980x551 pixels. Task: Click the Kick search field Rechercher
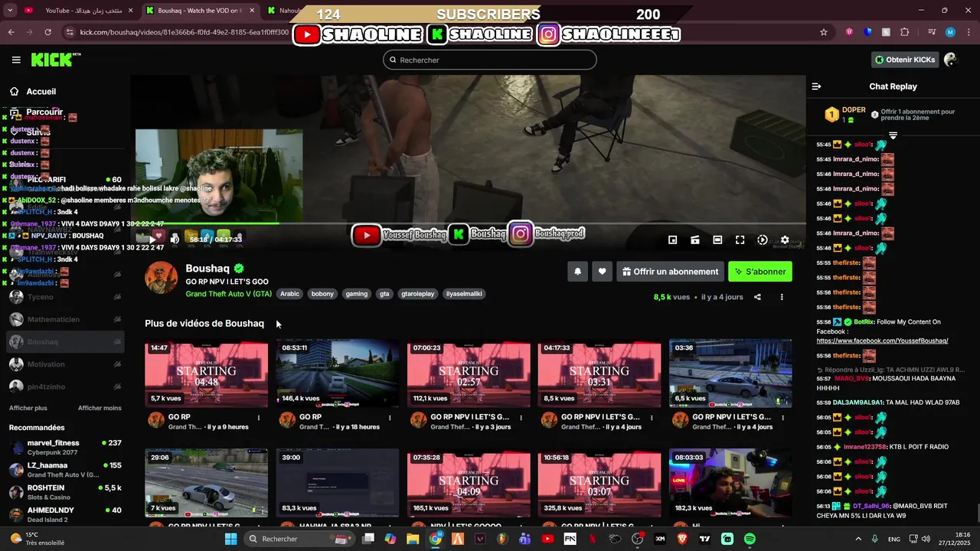(490, 60)
